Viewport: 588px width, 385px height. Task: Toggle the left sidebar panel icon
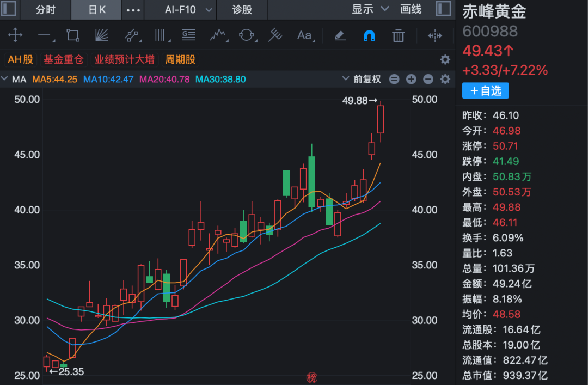tap(8, 9)
